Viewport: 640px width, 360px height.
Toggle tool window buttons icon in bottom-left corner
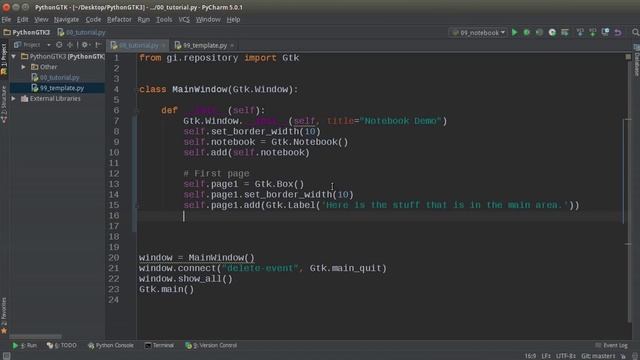pyautogui.click(x=6, y=356)
